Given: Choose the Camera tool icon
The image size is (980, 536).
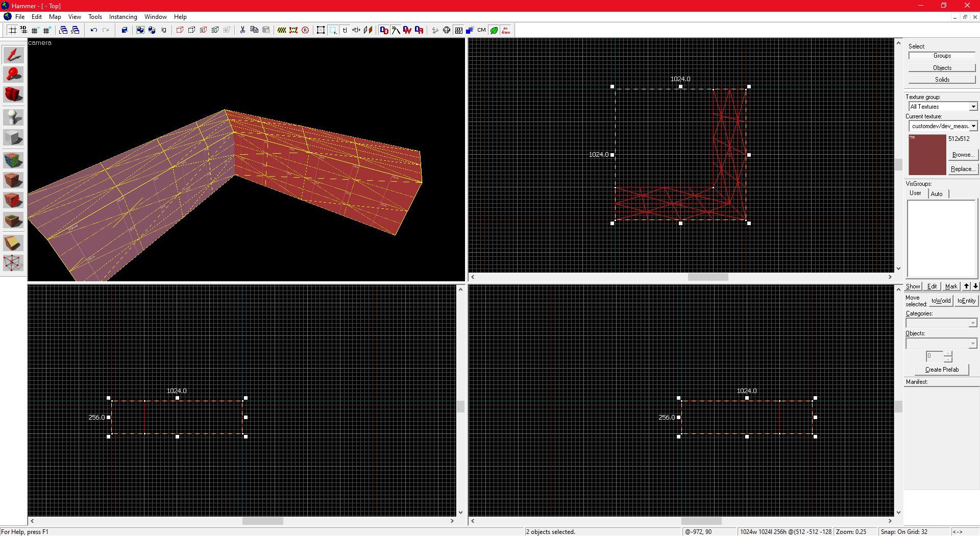Looking at the screenshot, I should tap(13, 94).
